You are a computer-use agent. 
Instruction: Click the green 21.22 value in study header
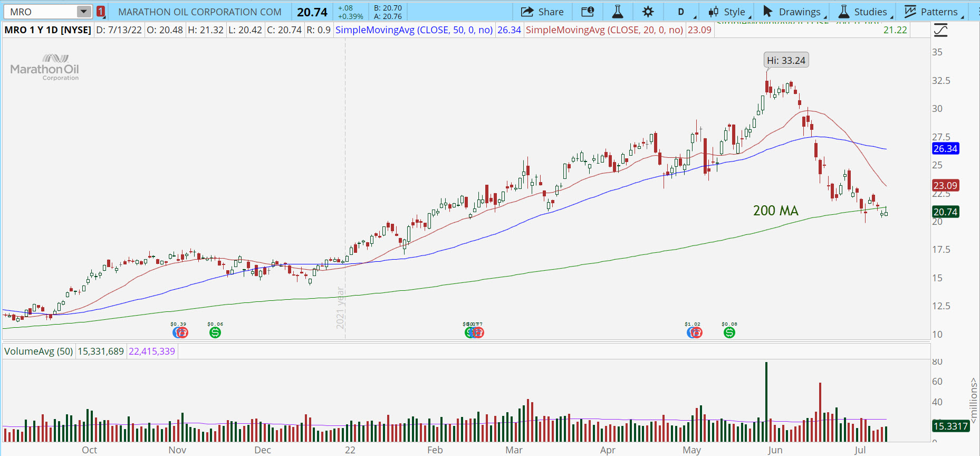(895, 30)
